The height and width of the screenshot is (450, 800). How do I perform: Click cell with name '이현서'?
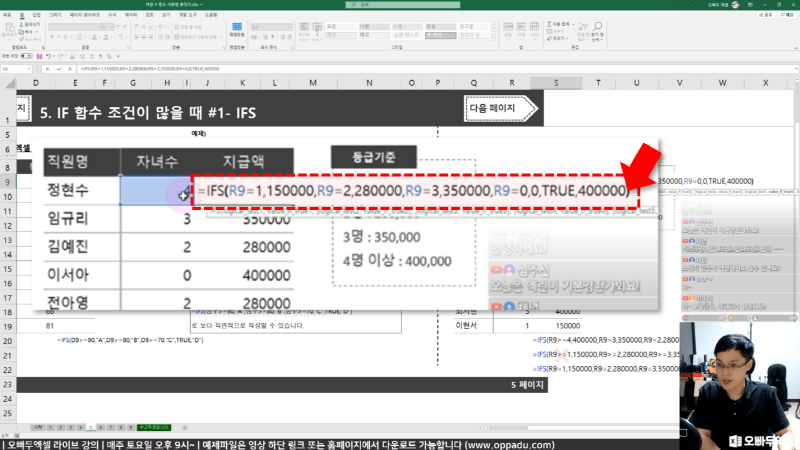point(466,326)
